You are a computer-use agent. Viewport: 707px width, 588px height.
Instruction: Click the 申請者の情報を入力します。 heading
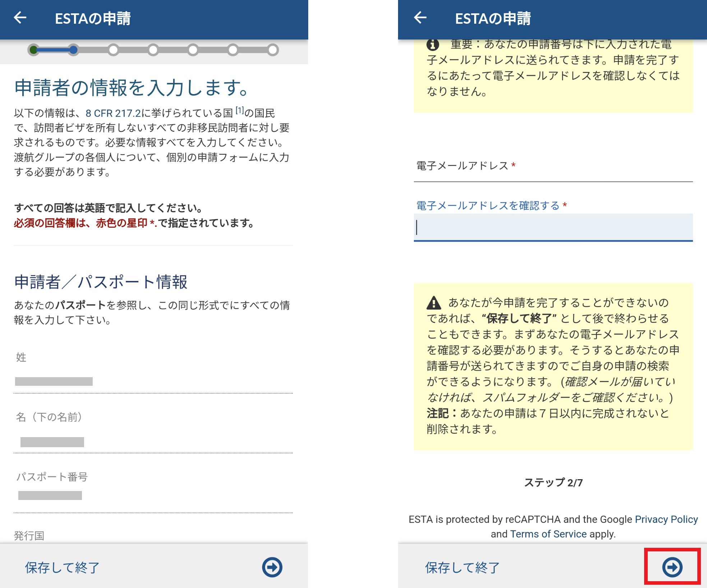pyautogui.click(x=131, y=88)
